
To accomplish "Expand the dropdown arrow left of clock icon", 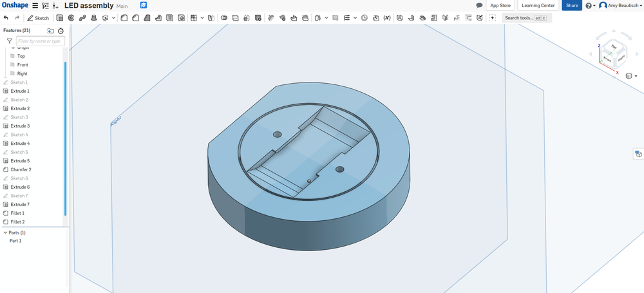I will coord(355,17).
